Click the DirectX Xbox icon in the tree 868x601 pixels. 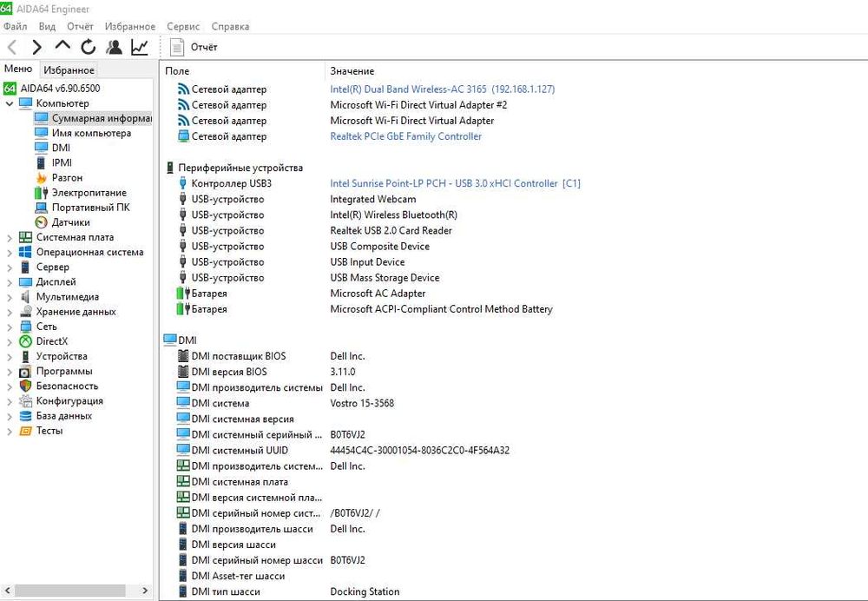[25, 341]
